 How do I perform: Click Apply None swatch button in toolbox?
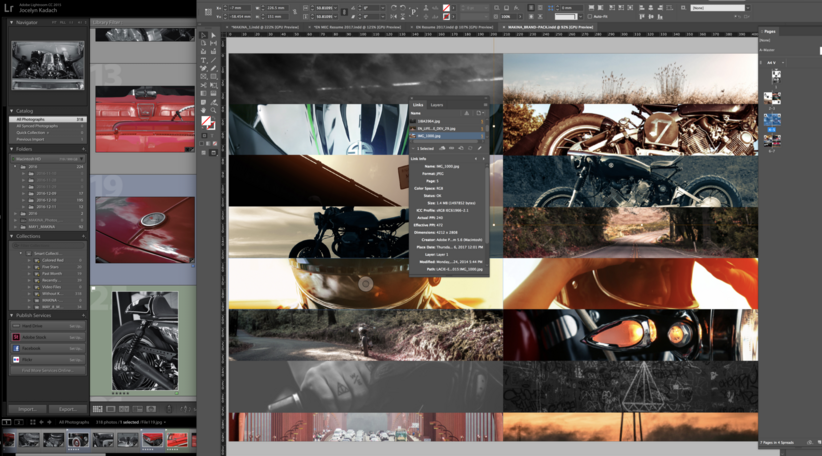pyautogui.click(x=214, y=143)
